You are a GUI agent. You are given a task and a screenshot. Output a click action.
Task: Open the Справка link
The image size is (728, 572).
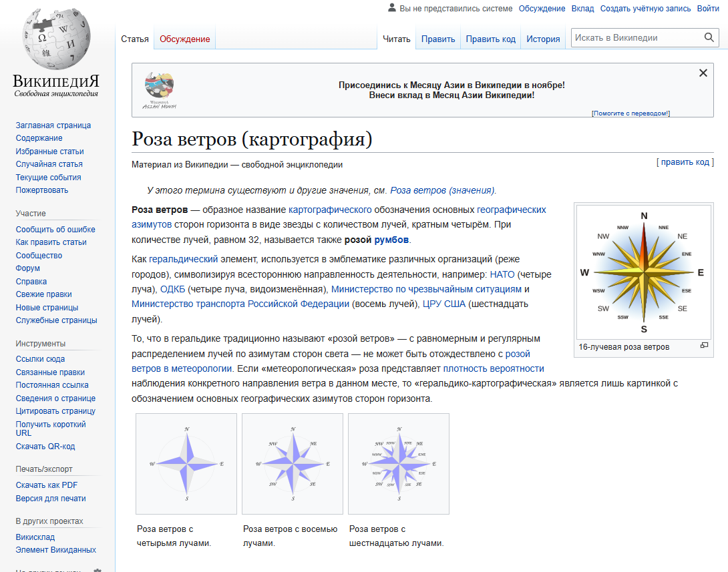[x=31, y=281]
